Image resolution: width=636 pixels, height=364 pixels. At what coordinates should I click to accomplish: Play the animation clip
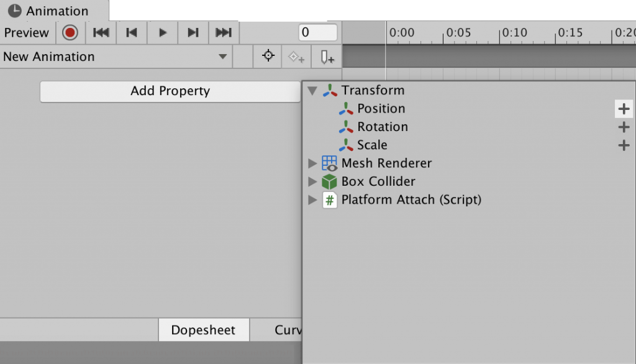tap(162, 33)
